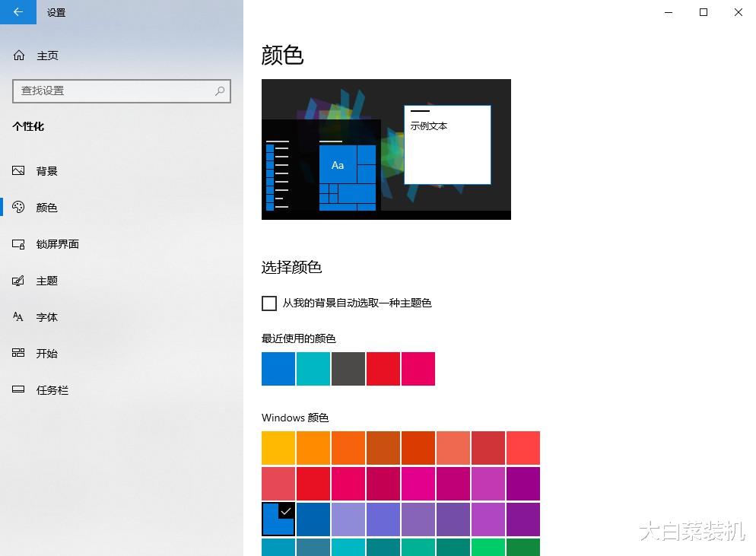This screenshot has height=556, width=756.
Task: Click the 选择颜色 section heading
Action: tap(292, 267)
